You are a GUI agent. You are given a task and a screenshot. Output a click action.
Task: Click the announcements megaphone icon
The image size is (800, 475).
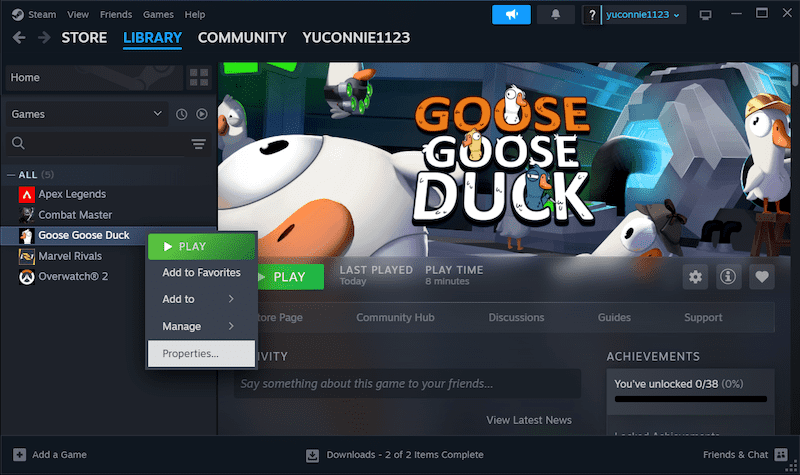click(x=511, y=15)
